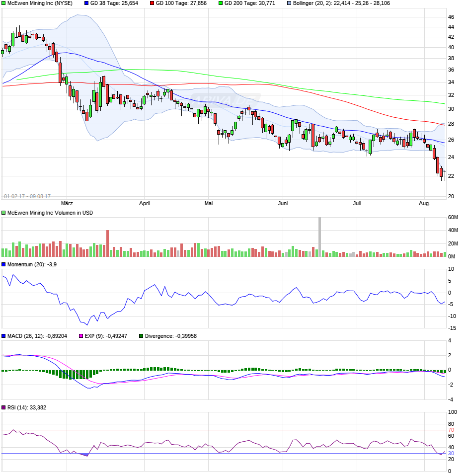Click the green McEwen Mining Inc legend swatch
The image size is (467, 476).
[x=3, y=3]
